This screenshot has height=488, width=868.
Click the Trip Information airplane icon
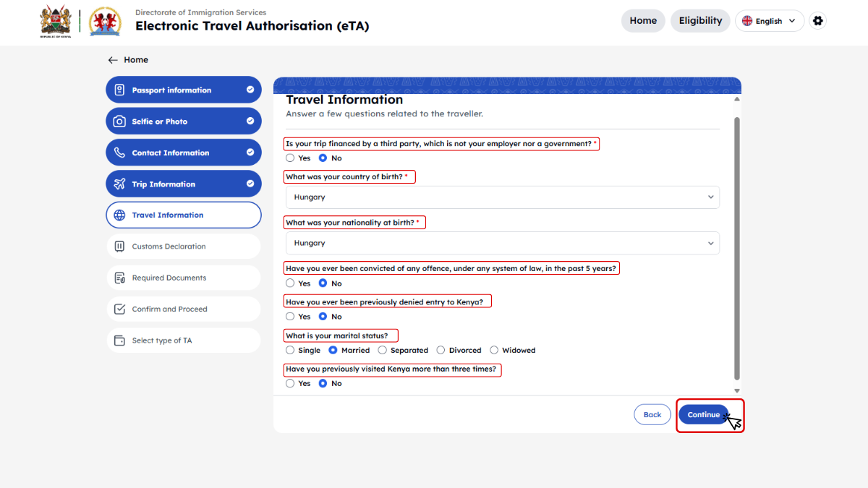pos(119,184)
